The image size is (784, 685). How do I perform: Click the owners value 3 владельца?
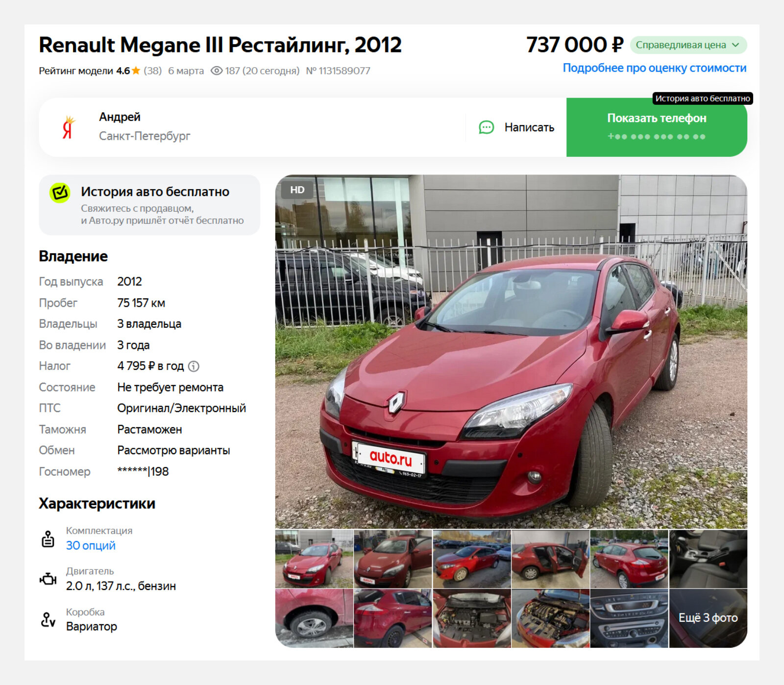click(x=149, y=324)
